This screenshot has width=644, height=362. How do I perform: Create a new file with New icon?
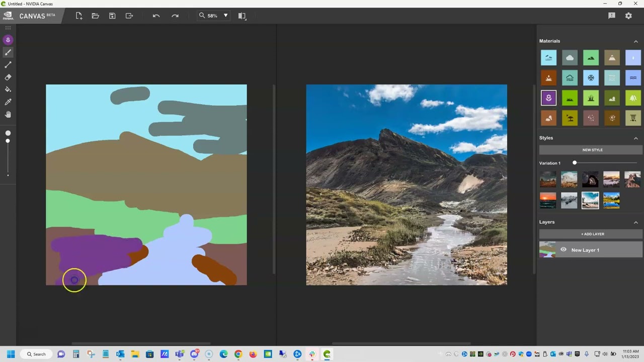pos(79,16)
